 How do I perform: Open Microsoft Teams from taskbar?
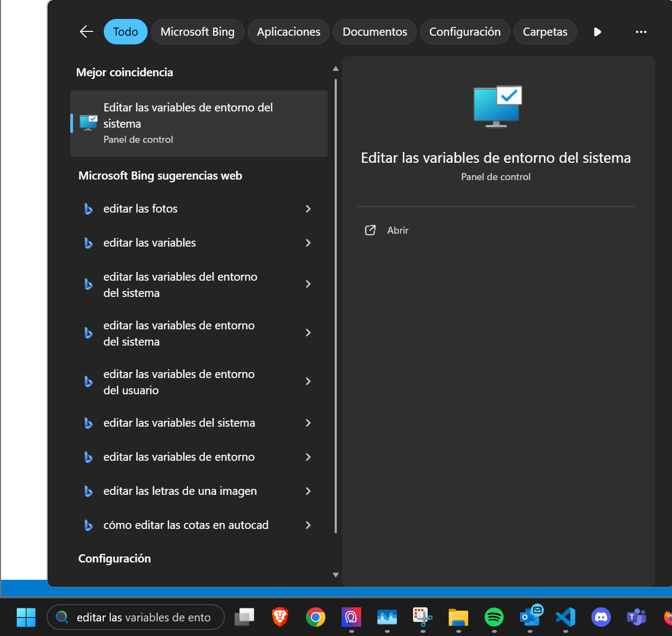(637, 617)
